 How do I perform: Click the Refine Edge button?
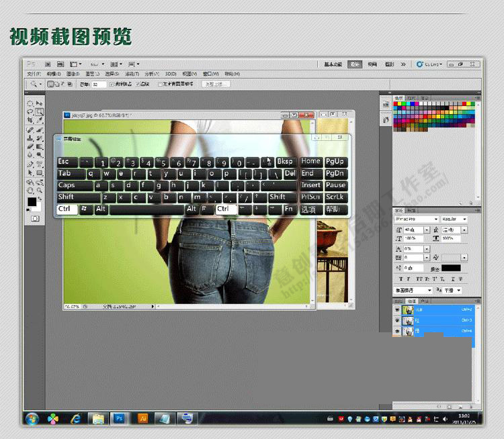[x=216, y=84]
